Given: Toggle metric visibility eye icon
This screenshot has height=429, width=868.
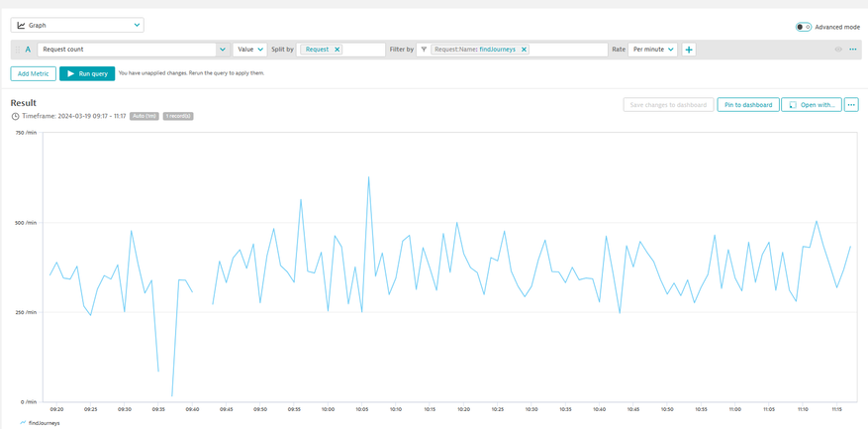Looking at the screenshot, I should coord(838,50).
